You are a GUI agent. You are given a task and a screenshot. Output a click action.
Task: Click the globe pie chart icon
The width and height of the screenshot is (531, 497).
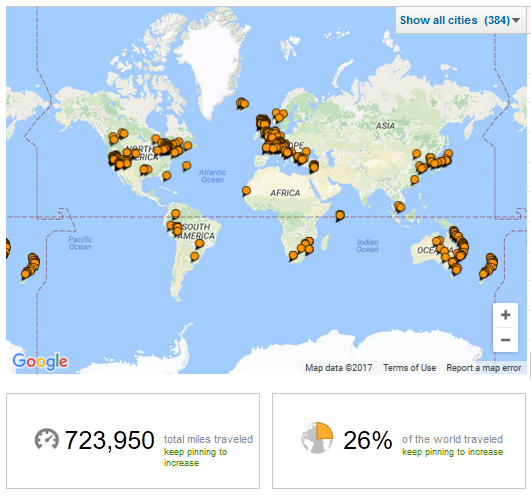tap(317, 438)
